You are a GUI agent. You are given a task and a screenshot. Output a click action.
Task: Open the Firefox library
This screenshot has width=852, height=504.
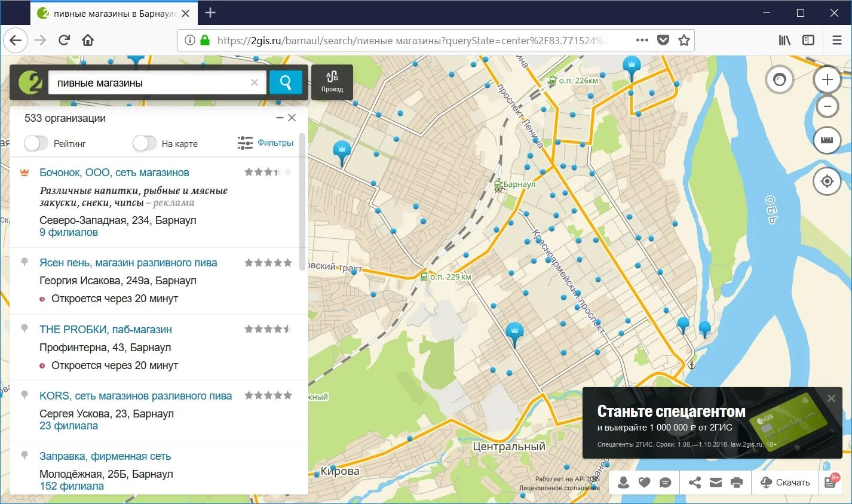pos(784,40)
